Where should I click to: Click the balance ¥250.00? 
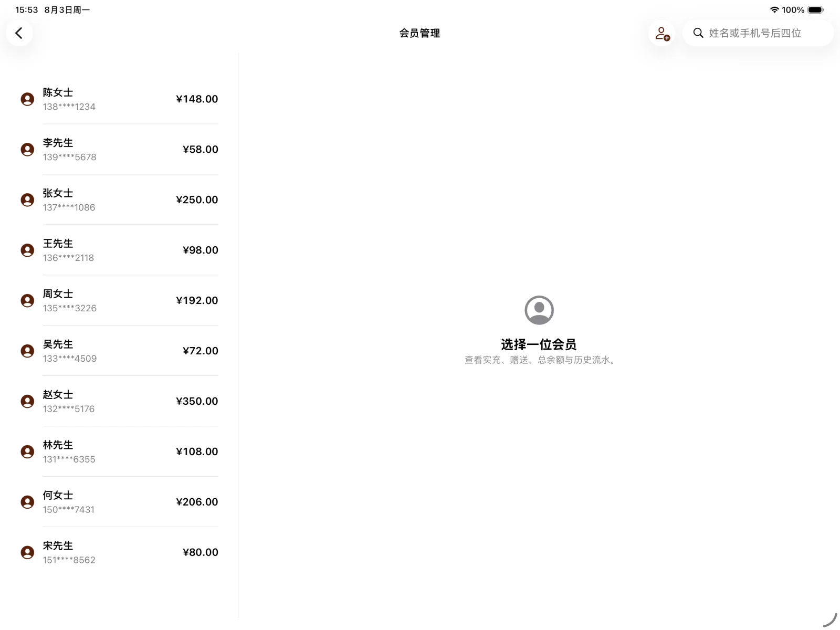(197, 200)
